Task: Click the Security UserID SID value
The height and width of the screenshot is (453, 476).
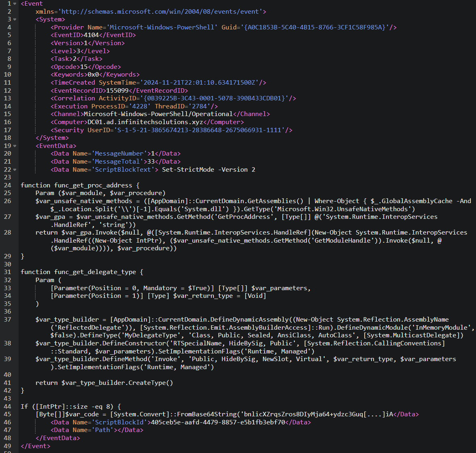Action: click(x=199, y=130)
